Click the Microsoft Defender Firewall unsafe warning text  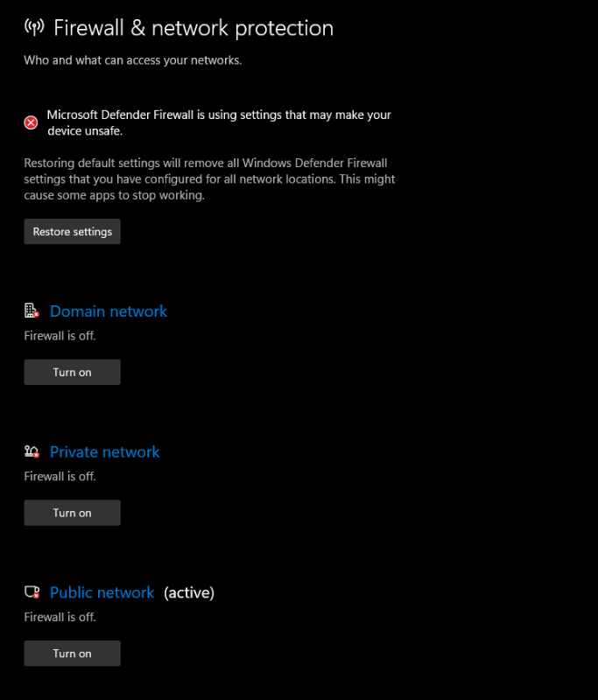219,122
